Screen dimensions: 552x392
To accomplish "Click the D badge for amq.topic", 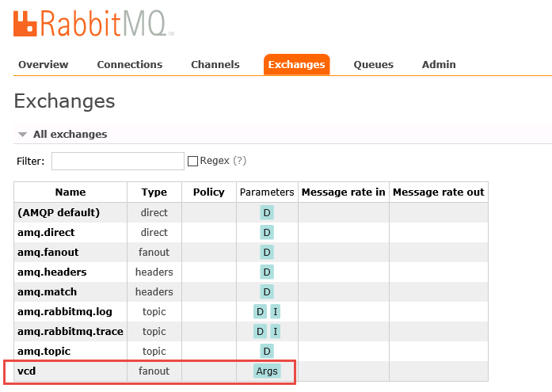I will (267, 351).
